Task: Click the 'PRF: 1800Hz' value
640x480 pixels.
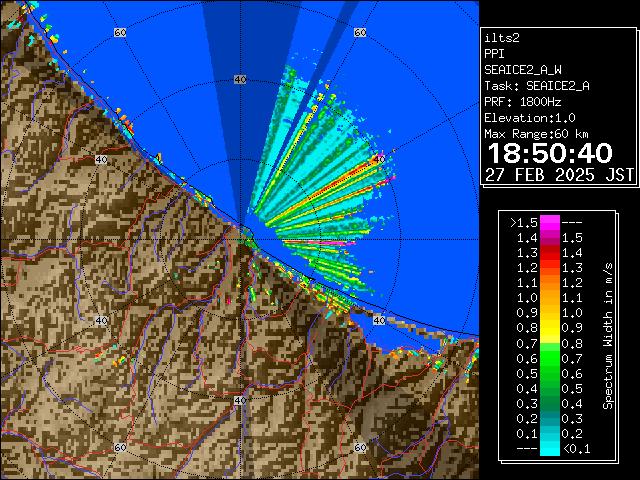Action: [523, 102]
